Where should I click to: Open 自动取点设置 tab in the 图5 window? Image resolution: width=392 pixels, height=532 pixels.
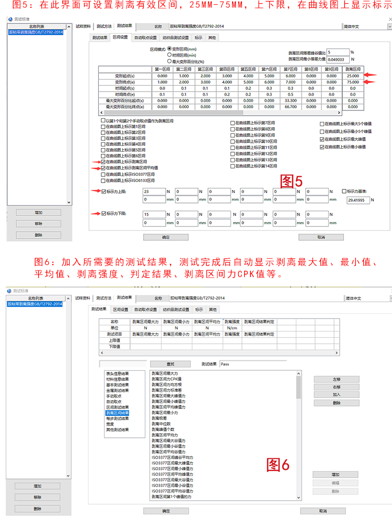click(x=145, y=38)
